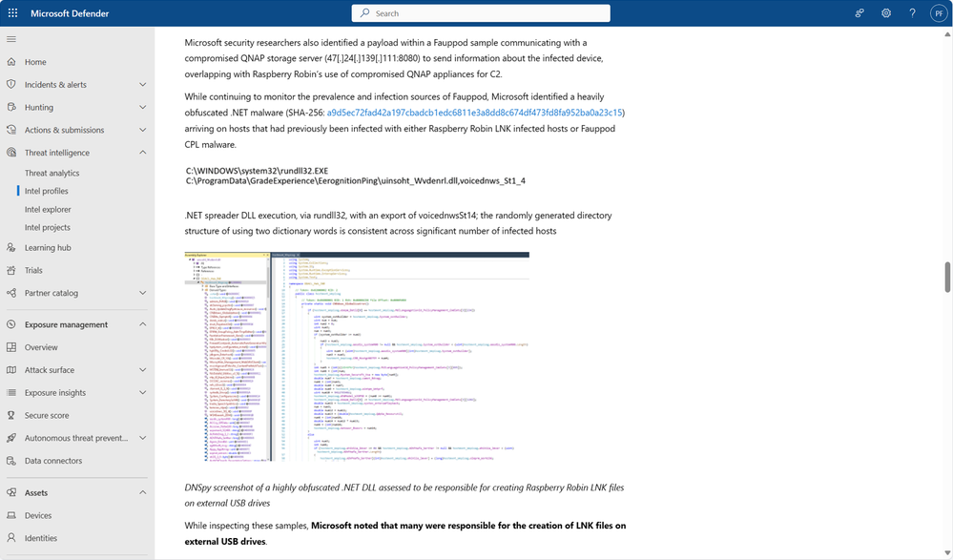The width and height of the screenshot is (953, 560).
Task: Open Intel explorer submenu item
Action: (48, 209)
